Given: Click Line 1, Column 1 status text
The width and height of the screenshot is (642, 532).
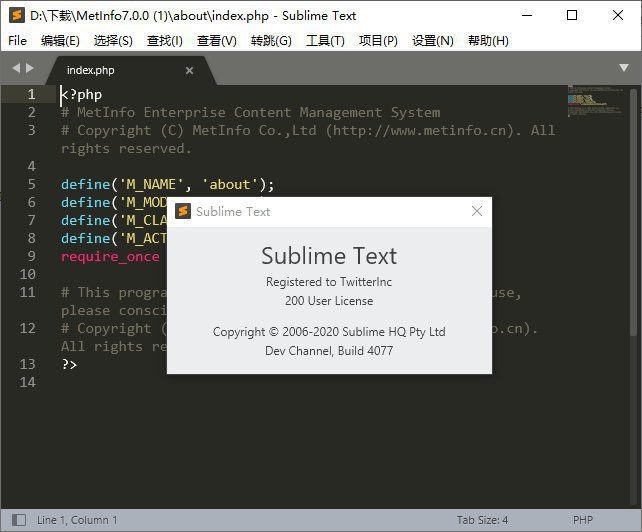Looking at the screenshot, I should [x=77, y=520].
